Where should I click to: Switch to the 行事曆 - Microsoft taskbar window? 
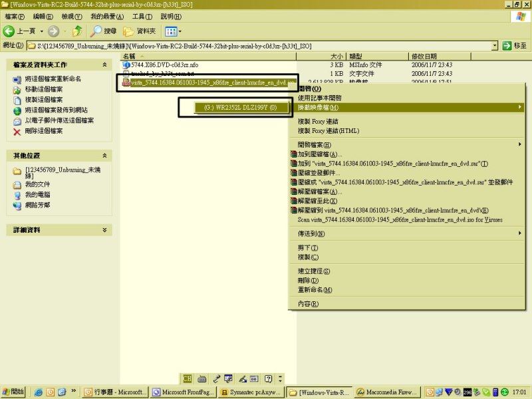pyautogui.click(x=115, y=392)
